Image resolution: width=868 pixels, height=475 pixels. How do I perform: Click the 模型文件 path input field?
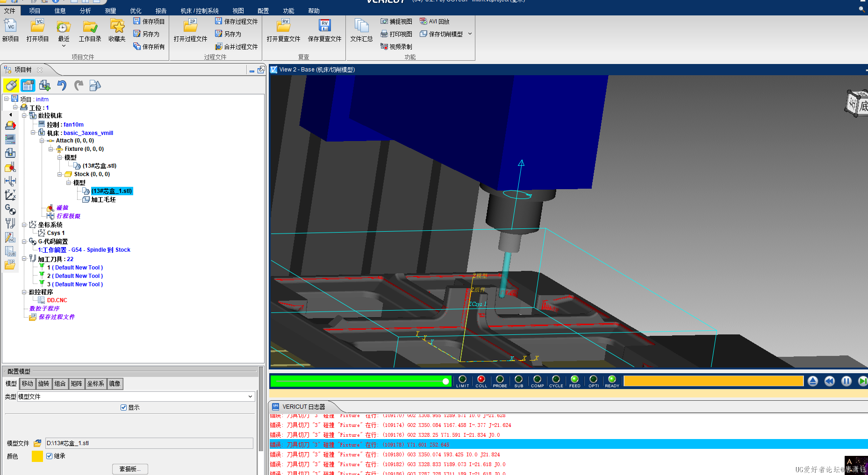pyautogui.click(x=149, y=443)
